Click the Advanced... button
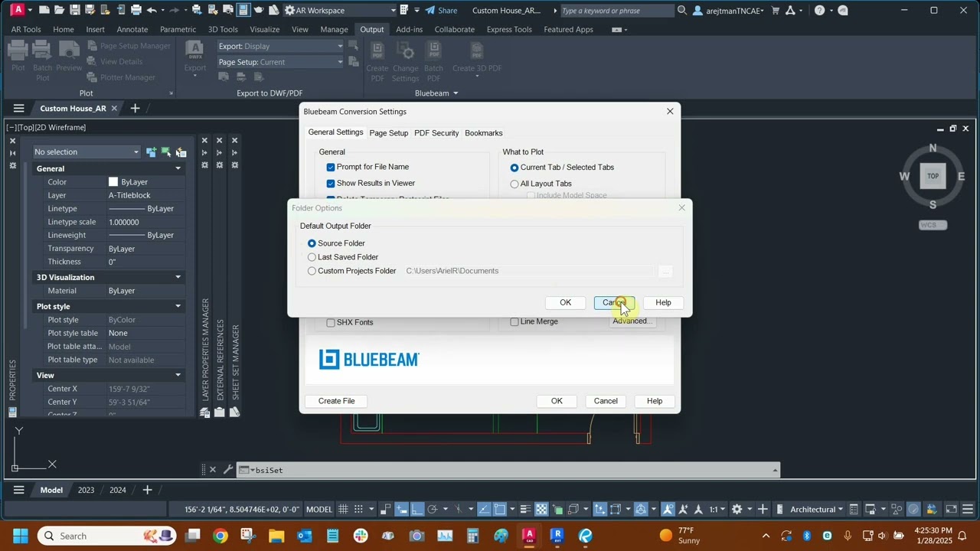 [632, 321]
